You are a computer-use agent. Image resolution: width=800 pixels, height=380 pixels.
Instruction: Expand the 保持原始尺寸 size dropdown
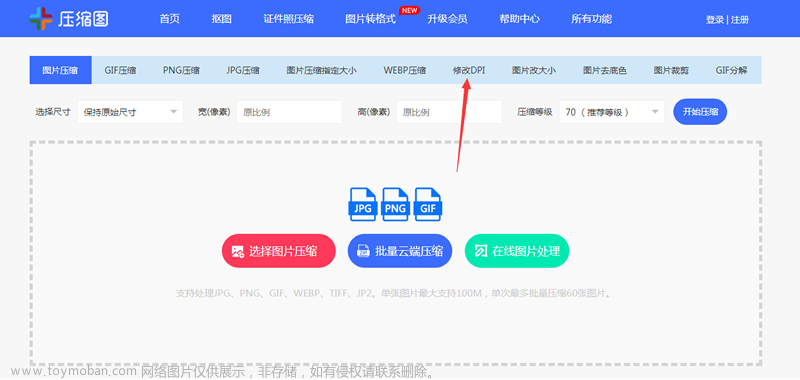click(x=131, y=112)
